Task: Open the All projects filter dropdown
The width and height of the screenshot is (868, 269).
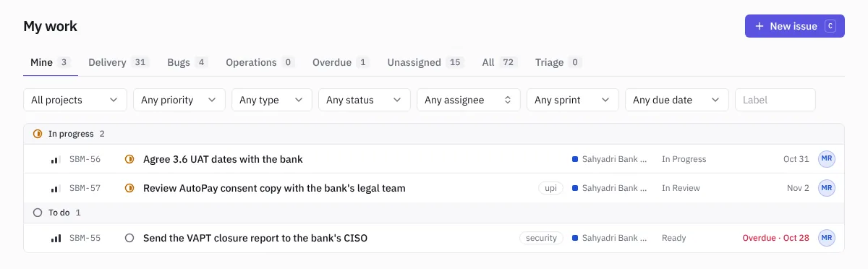Action: (75, 100)
